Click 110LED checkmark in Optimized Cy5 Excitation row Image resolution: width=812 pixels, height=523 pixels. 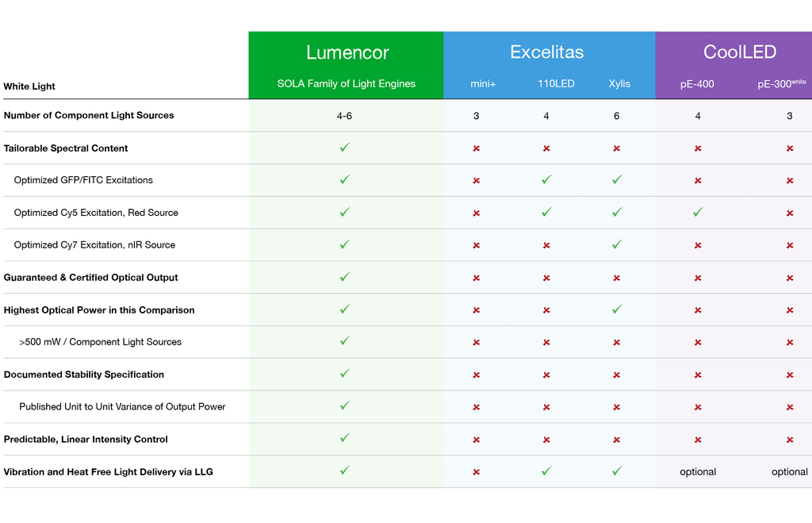(x=546, y=212)
